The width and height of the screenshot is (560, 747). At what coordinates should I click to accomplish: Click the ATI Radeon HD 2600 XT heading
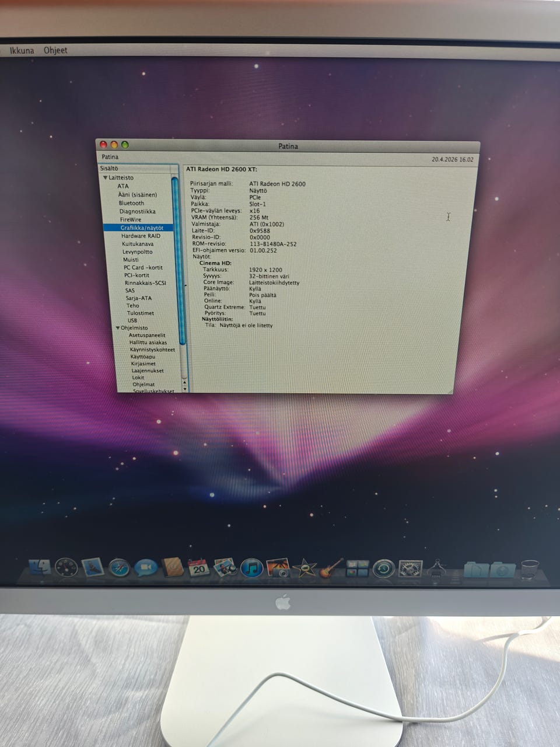click(221, 169)
